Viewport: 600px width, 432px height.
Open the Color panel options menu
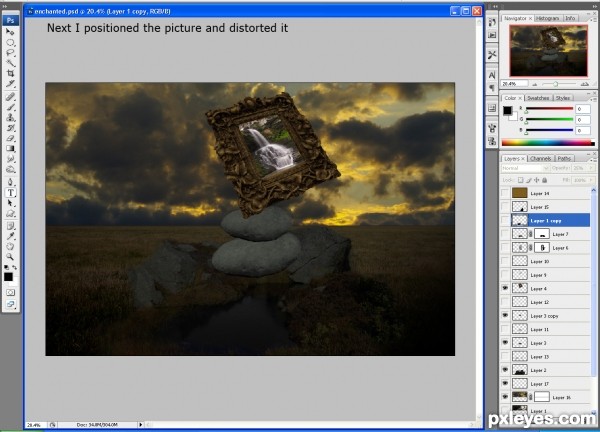coord(594,99)
